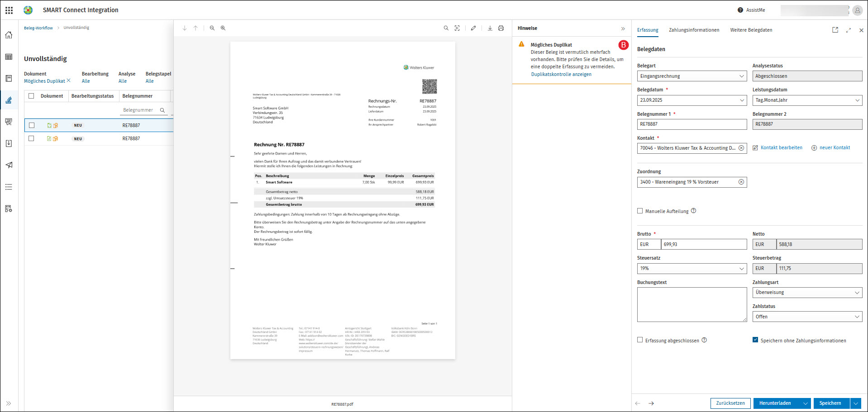Go to Beleg-Workflow breadcrumb

pos(38,28)
